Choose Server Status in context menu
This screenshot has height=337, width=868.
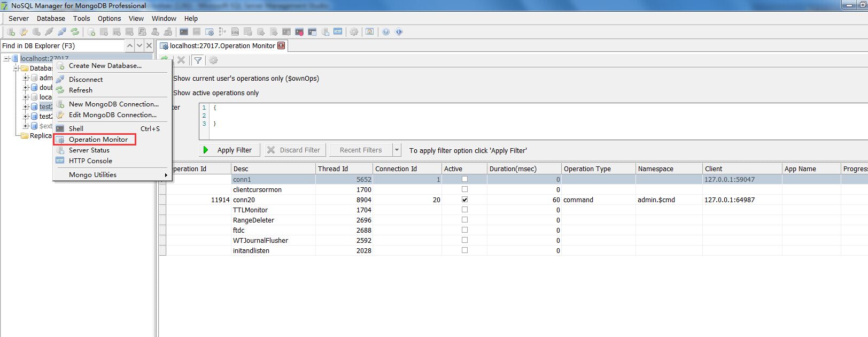[89, 150]
